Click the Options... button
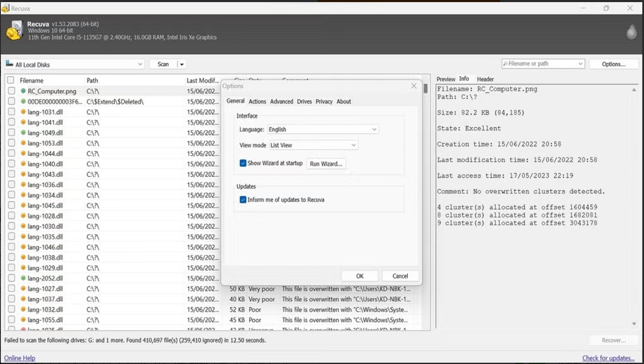 click(x=614, y=64)
